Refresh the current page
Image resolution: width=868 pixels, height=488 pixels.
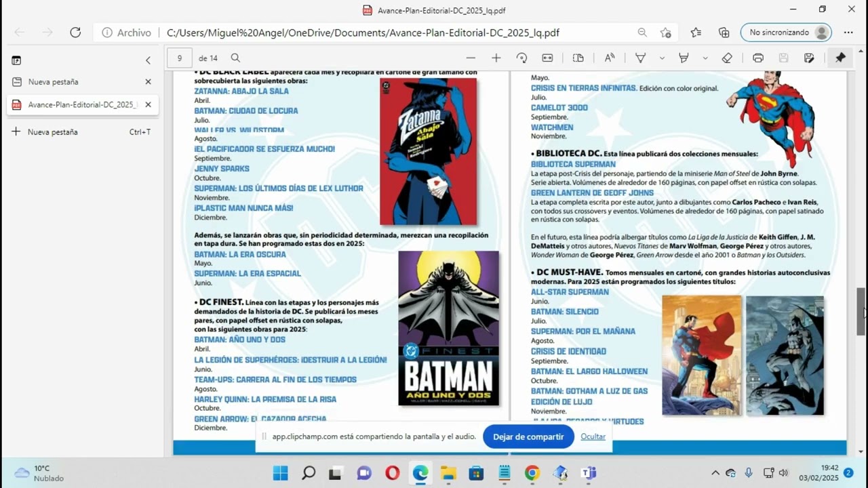75,33
